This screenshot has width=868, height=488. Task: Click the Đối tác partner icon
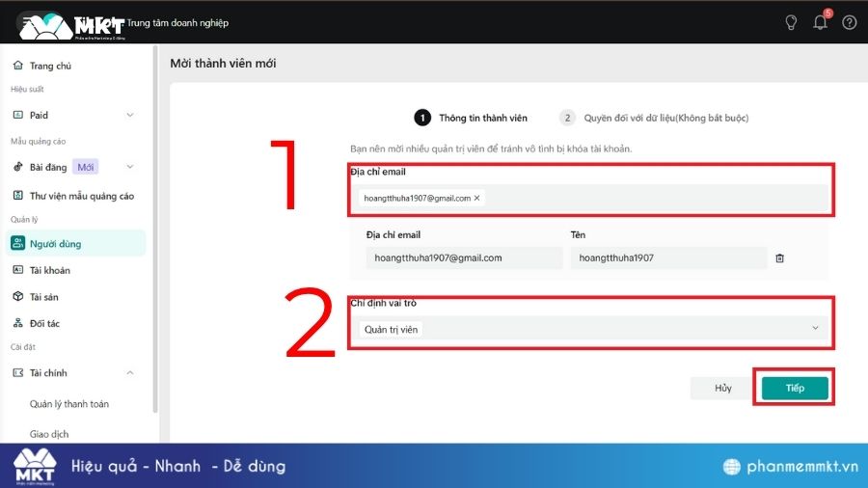point(17,323)
